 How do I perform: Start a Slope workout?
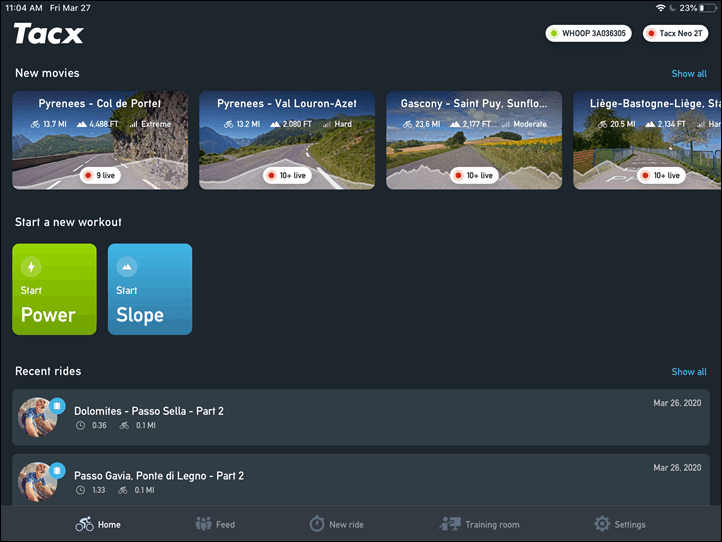click(x=150, y=289)
